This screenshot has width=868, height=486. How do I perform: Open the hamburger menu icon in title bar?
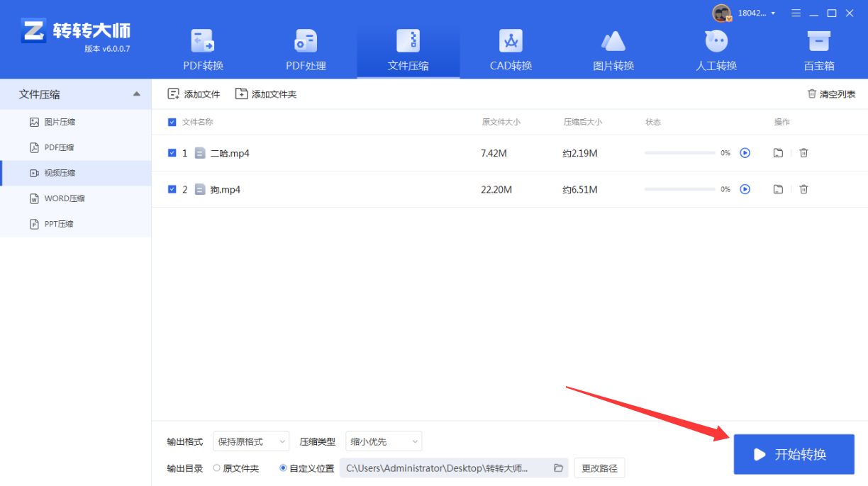(x=796, y=13)
